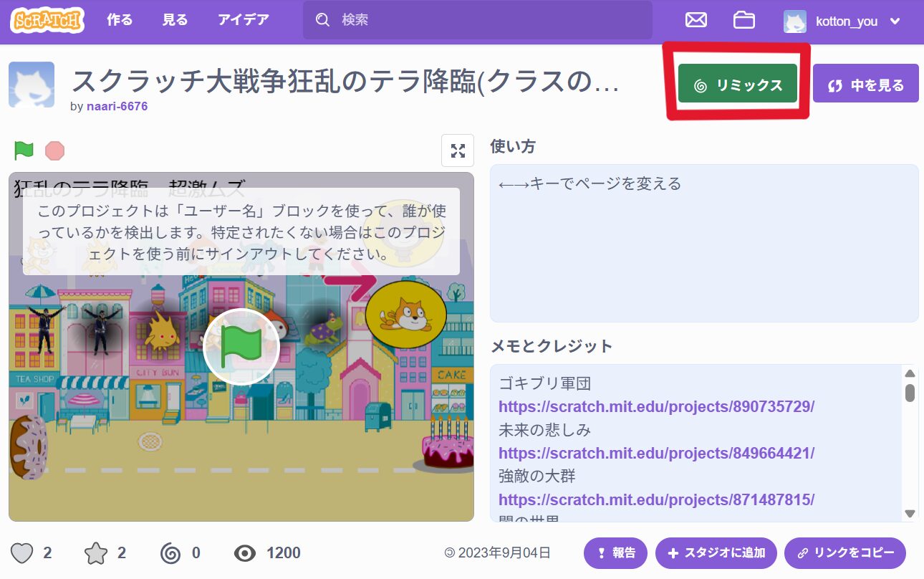Image resolution: width=924 pixels, height=579 pixels.
Task: Toggle the heart love icon
Action: click(23, 552)
